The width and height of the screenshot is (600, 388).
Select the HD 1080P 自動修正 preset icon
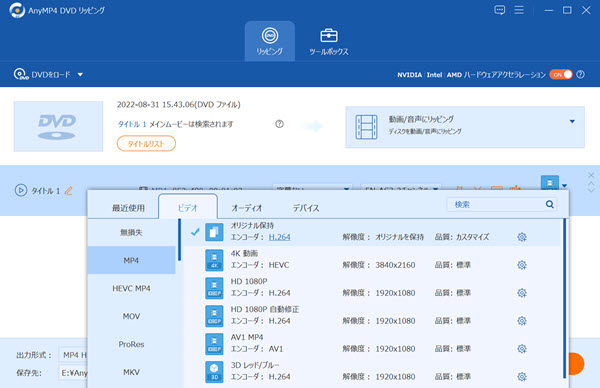point(214,316)
